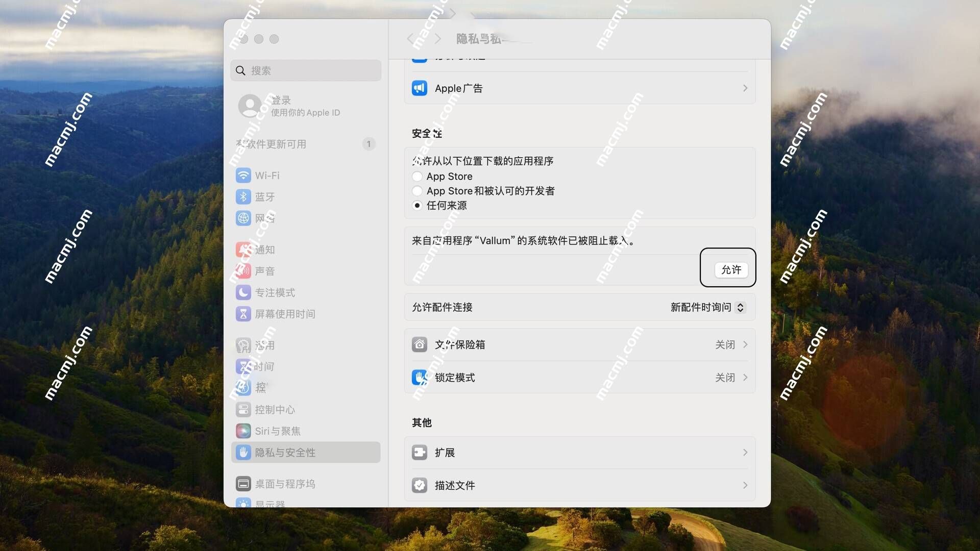Screen dimensions: 980x551
Task: Expand the Apple广告 row chevron
Action: click(x=745, y=88)
